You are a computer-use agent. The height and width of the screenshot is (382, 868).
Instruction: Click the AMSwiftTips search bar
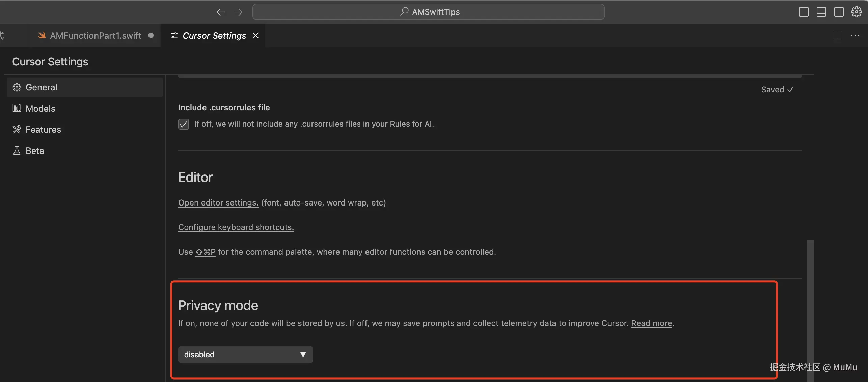click(428, 12)
